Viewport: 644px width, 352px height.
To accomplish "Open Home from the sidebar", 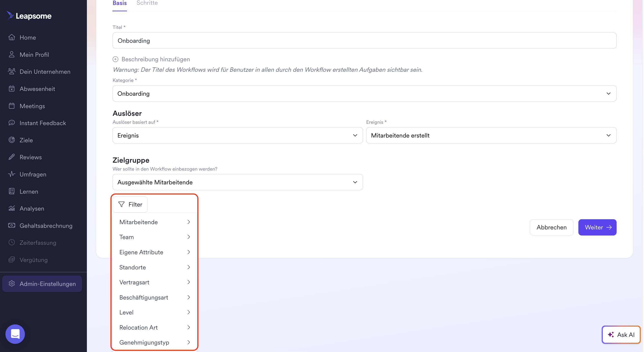I will [x=28, y=37].
